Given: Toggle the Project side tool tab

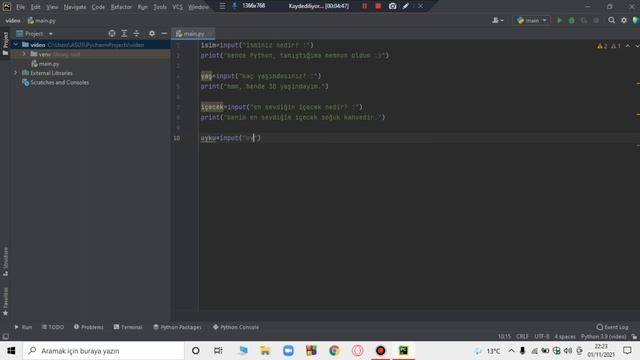Looking at the screenshot, I should pyautogui.click(x=5, y=44).
